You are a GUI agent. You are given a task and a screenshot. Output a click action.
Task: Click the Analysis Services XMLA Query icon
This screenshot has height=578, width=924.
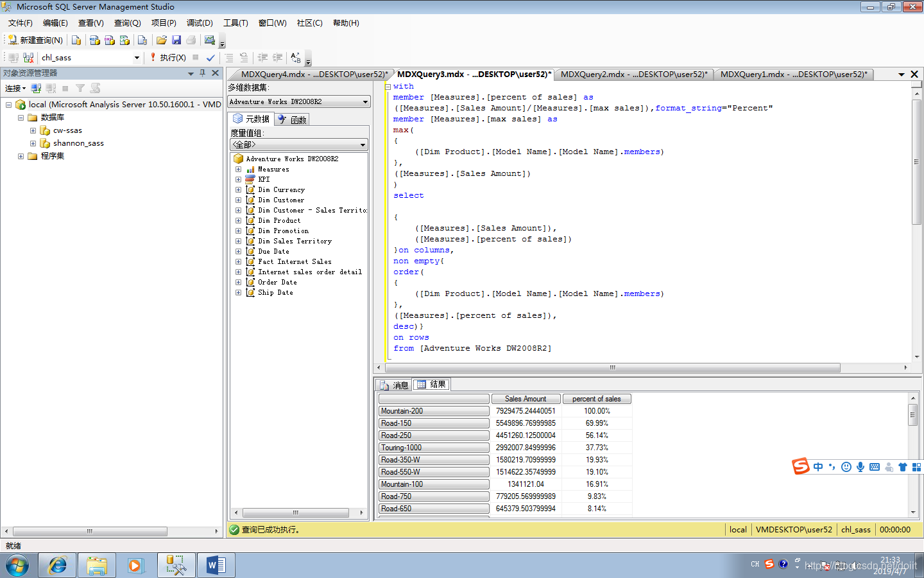tap(124, 40)
